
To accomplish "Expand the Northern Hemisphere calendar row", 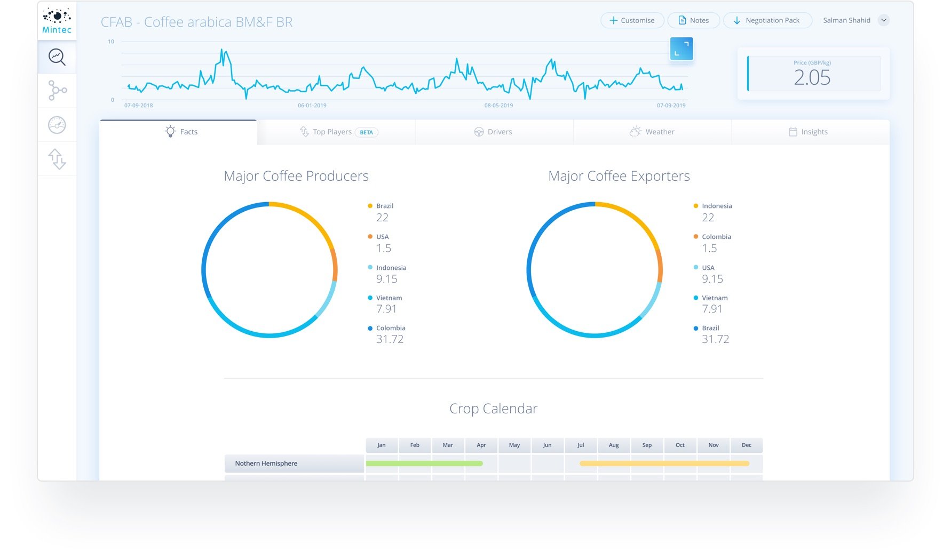I will click(294, 463).
